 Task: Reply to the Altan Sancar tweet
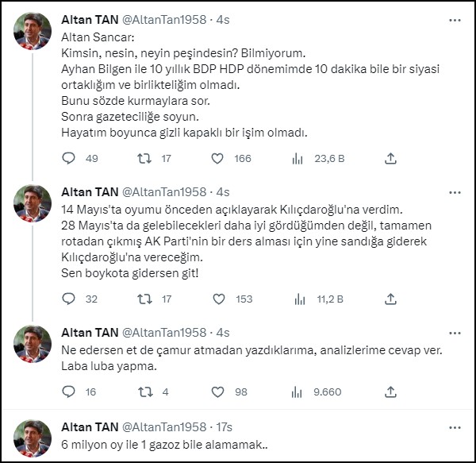(x=68, y=159)
